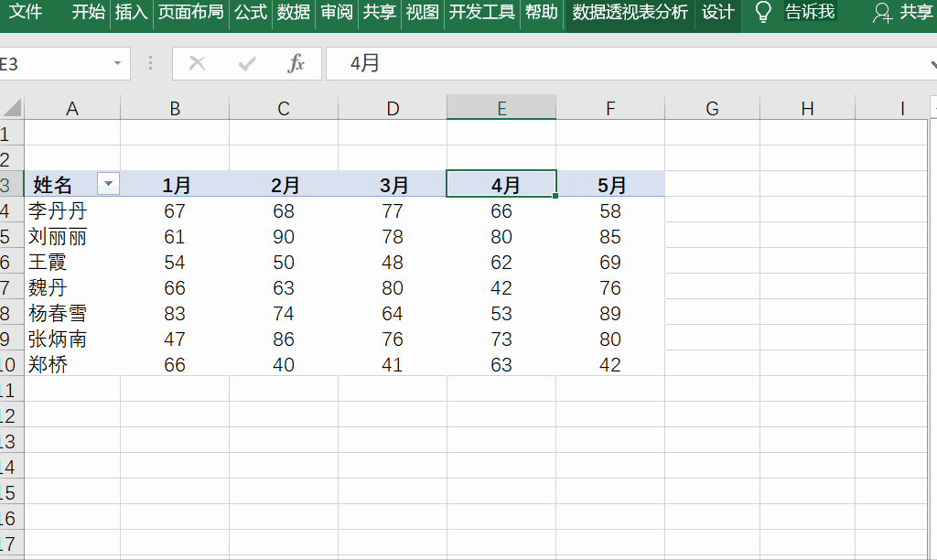
Task: Click the formula bar confirm checkmark icon
Action: click(x=247, y=63)
